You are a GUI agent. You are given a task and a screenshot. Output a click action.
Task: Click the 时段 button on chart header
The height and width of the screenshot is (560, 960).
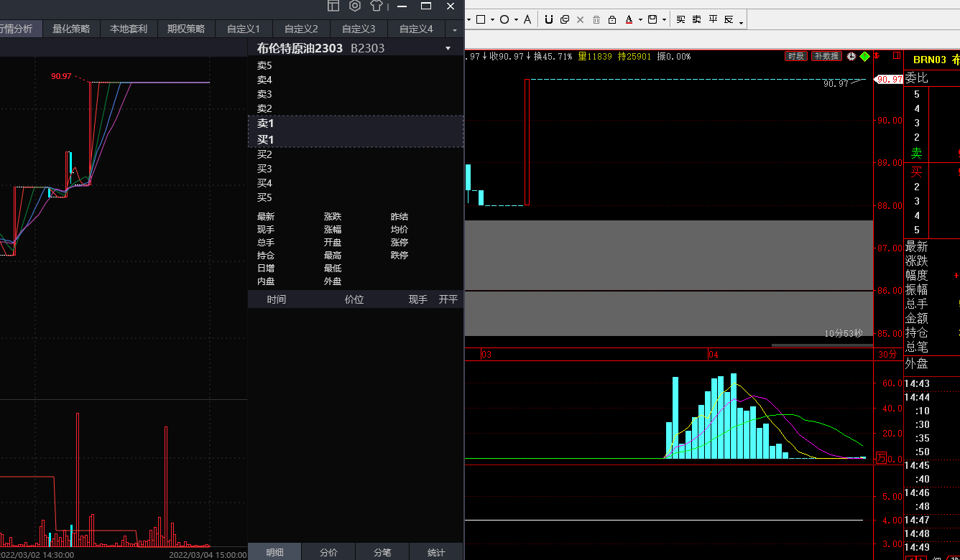796,56
